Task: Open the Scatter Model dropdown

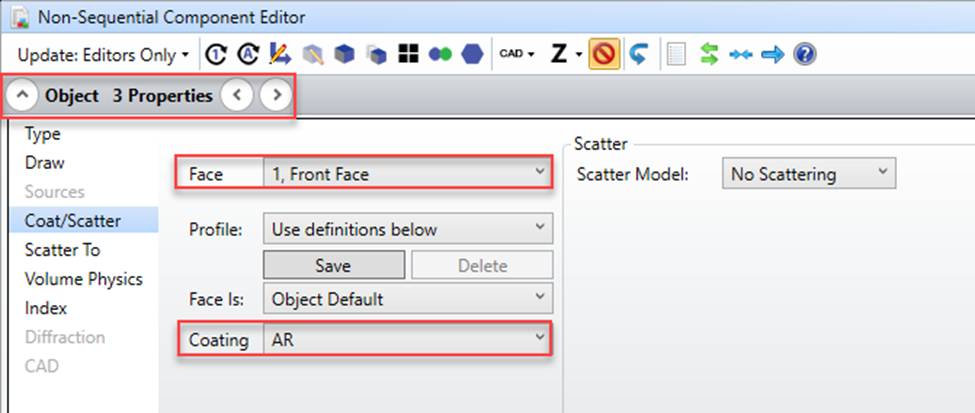Action: pyautogui.click(x=808, y=174)
